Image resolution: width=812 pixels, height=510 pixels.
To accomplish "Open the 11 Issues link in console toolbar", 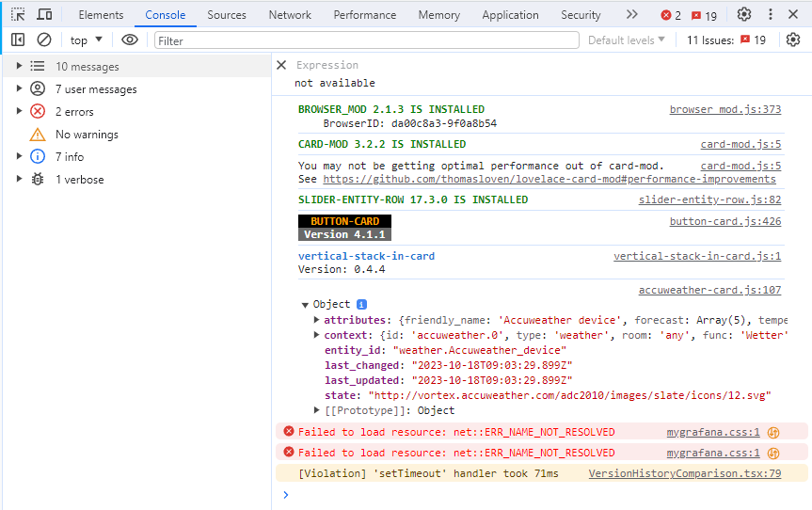I will pyautogui.click(x=726, y=40).
